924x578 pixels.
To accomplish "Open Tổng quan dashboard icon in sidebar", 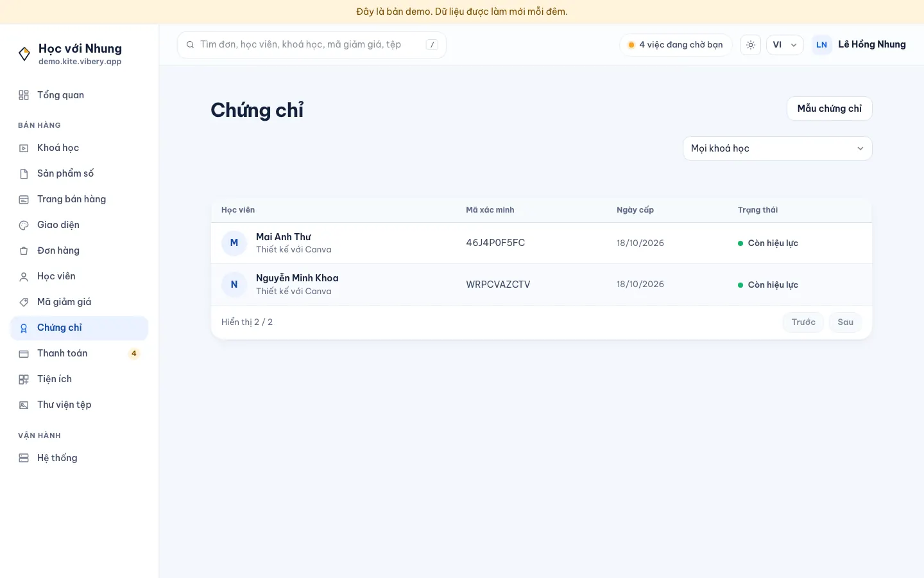I will click(x=24, y=95).
